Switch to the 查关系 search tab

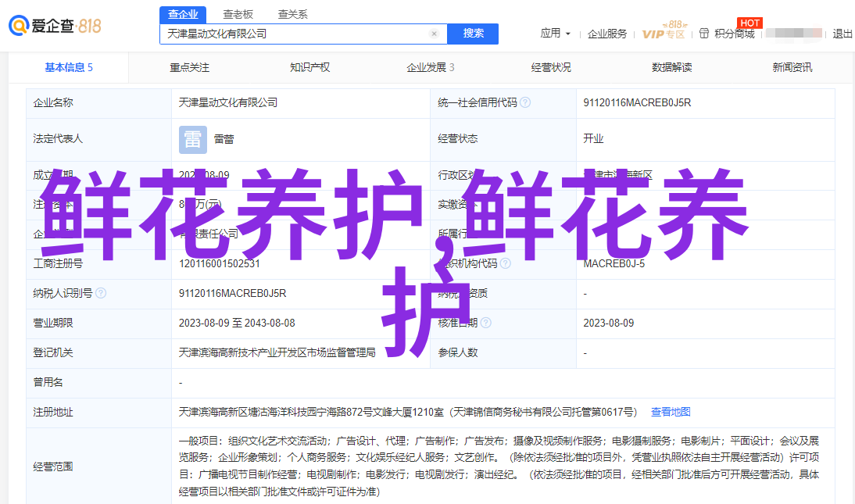point(292,14)
